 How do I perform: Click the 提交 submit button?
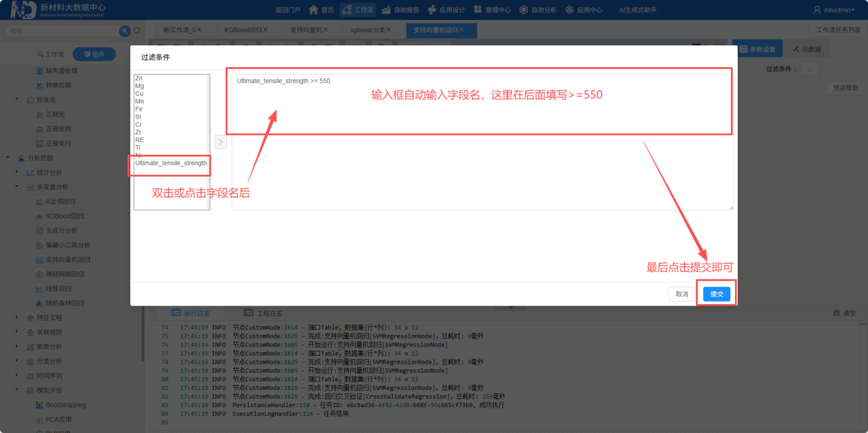coord(716,293)
